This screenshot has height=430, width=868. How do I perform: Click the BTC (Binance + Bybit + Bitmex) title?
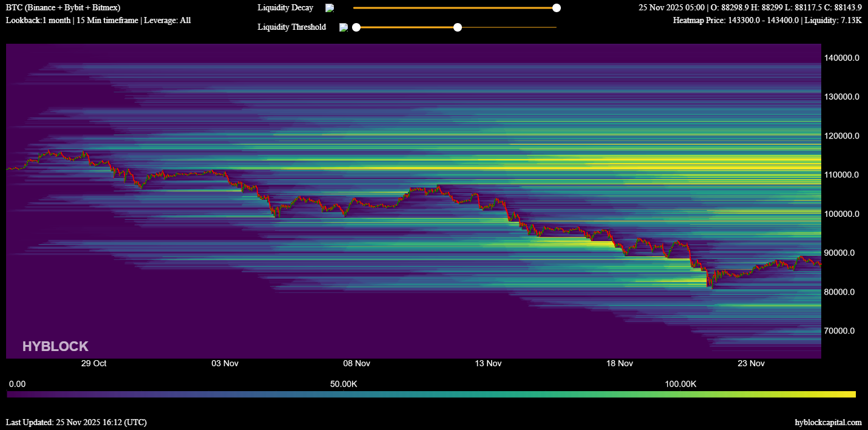pos(63,8)
